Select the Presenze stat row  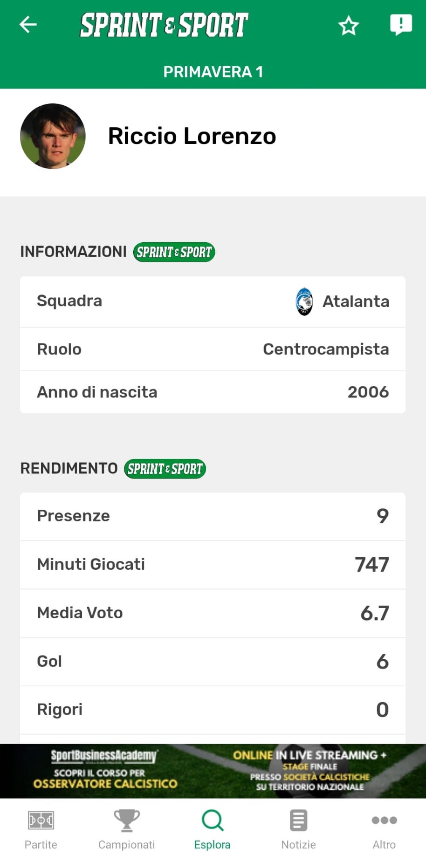213,516
